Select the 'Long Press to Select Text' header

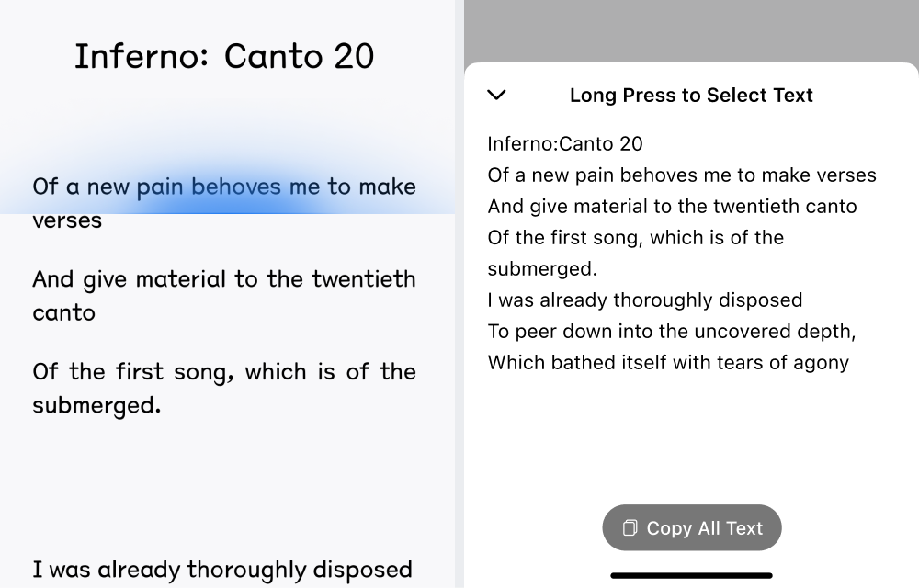point(691,95)
